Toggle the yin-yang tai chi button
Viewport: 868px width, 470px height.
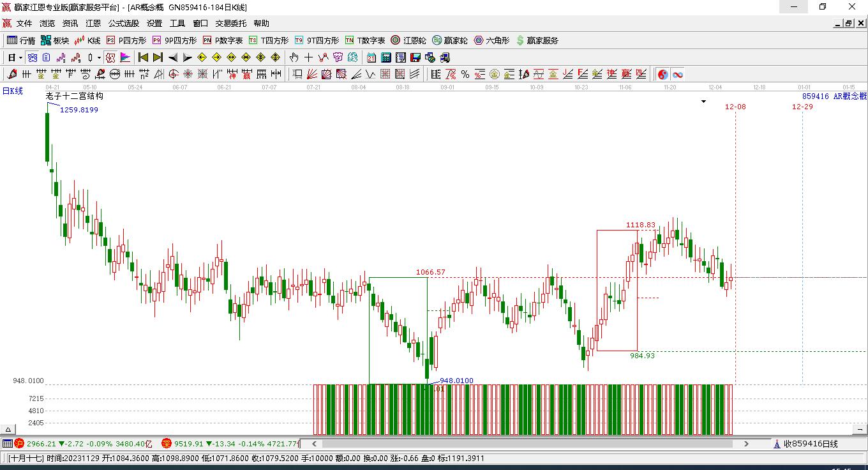point(663,74)
